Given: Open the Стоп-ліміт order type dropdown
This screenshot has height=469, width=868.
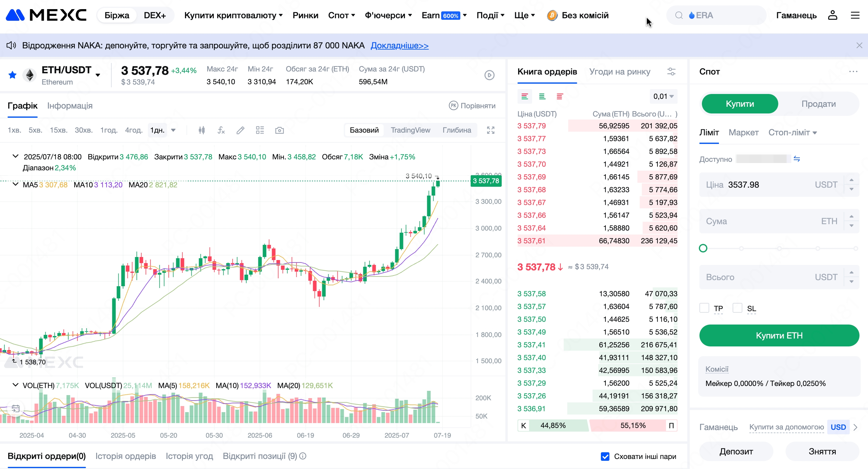Looking at the screenshot, I should [x=792, y=132].
